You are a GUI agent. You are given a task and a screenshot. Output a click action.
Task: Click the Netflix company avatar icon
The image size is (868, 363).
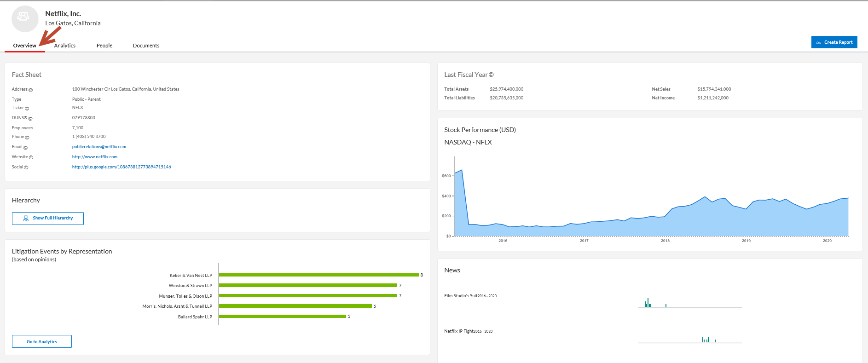click(x=25, y=19)
